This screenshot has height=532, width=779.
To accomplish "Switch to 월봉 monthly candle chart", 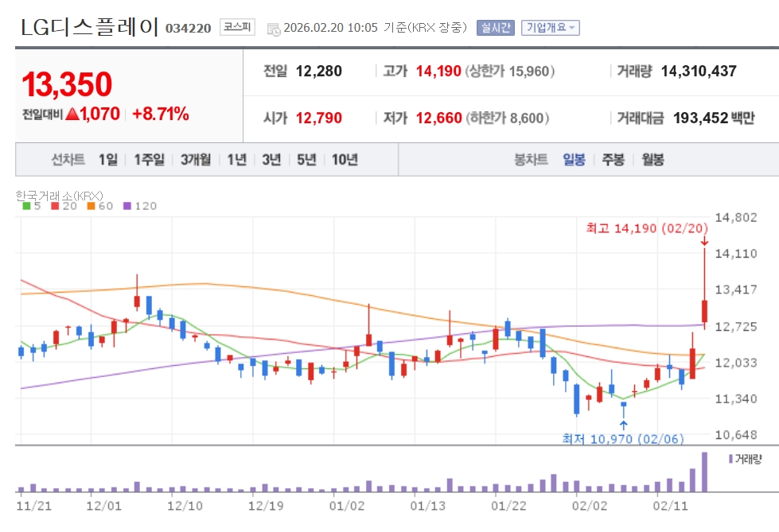I will (x=652, y=160).
